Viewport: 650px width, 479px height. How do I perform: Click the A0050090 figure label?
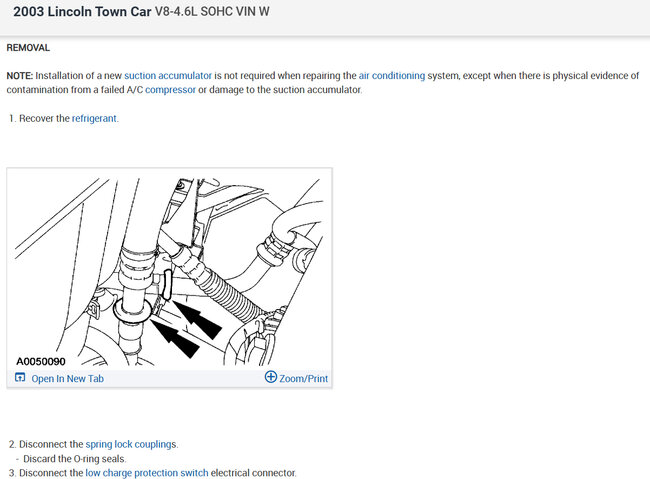click(41, 362)
